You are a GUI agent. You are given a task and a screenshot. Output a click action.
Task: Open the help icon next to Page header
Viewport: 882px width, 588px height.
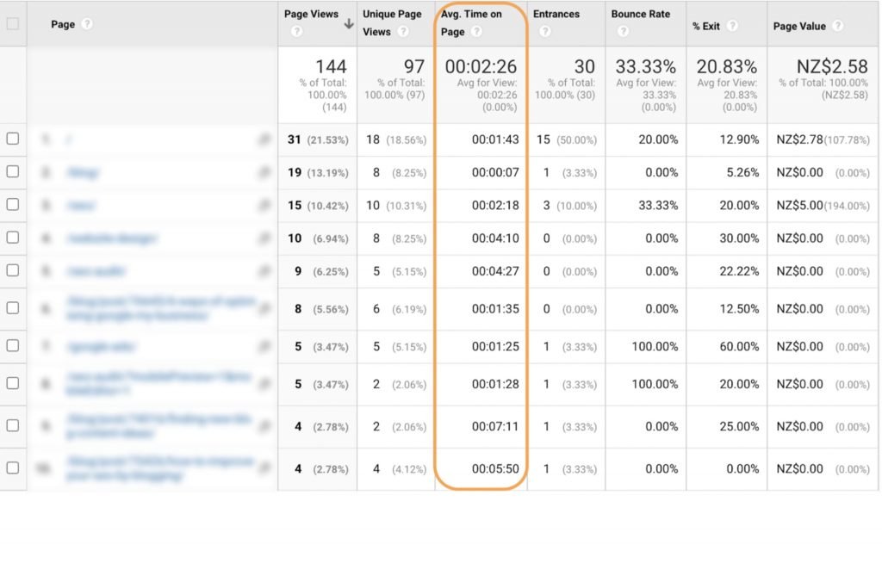87,24
